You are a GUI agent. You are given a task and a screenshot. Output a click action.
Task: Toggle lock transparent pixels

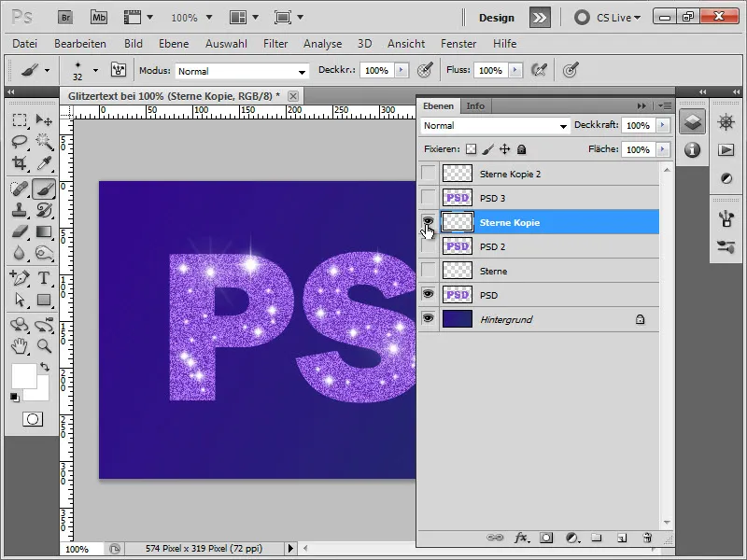pyautogui.click(x=471, y=149)
